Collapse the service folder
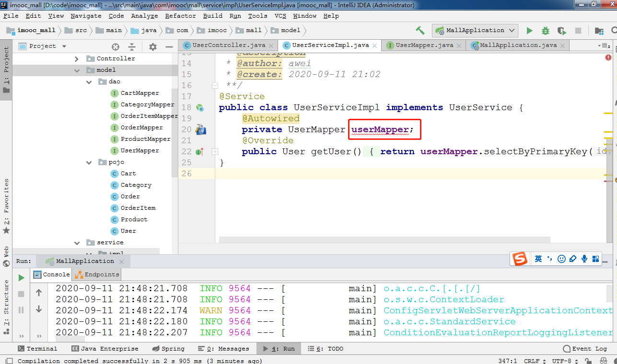 coord(76,242)
